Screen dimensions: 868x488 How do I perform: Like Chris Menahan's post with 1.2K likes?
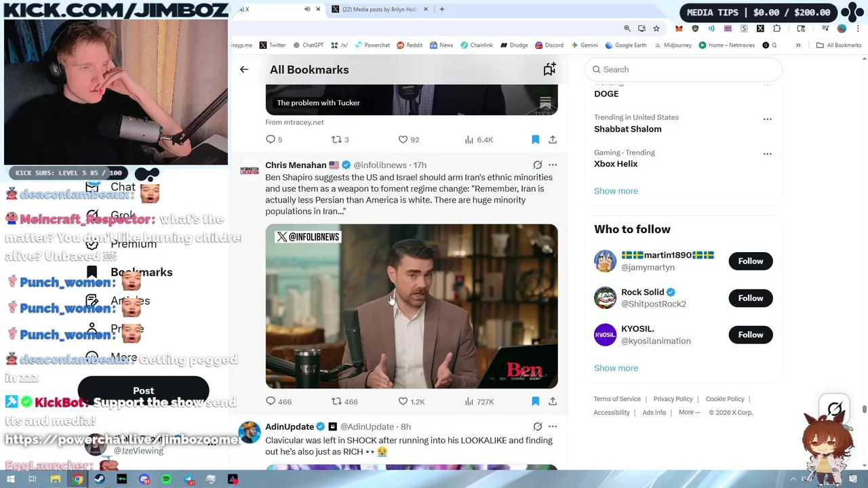click(x=411, y=401)
